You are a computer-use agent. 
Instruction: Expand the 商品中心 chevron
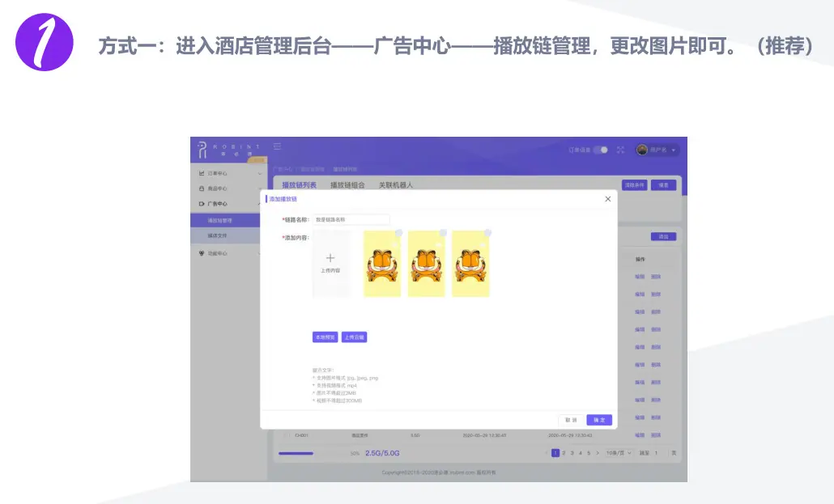coord(260,188)
